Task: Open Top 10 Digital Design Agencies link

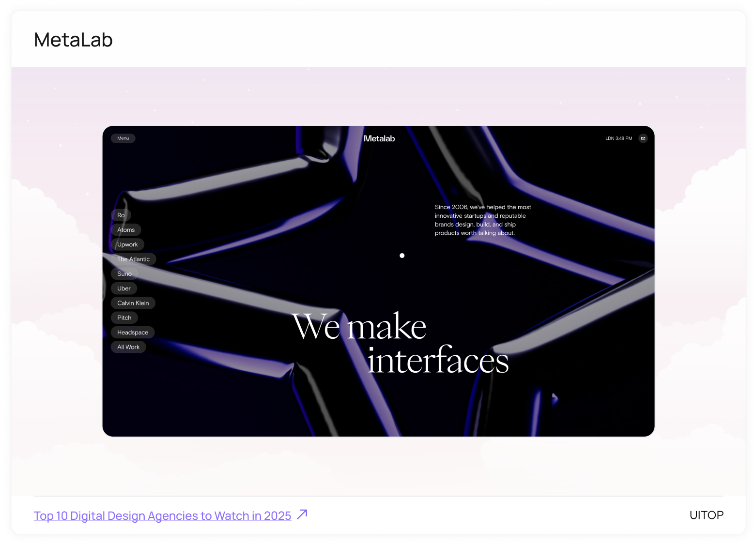Action: pos(162,516)
